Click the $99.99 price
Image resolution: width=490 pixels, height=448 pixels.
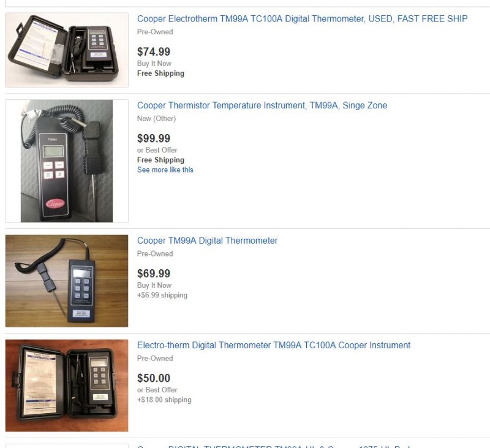(154, 138)
